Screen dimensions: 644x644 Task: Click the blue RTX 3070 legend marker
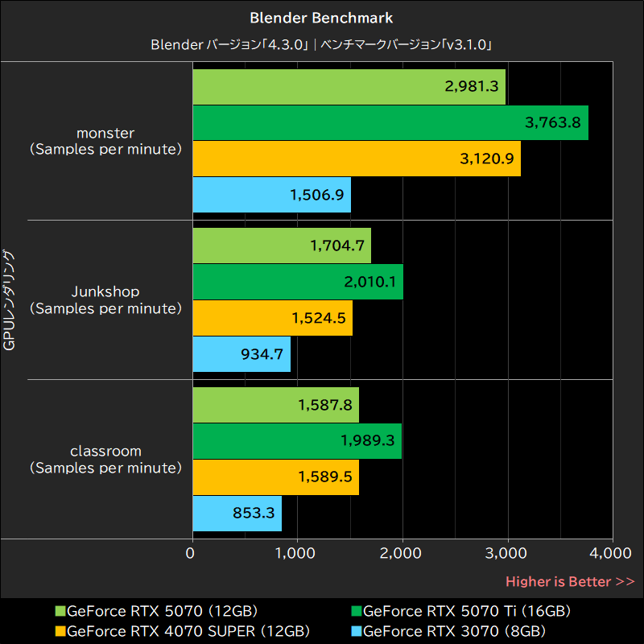tap(357, 631)
